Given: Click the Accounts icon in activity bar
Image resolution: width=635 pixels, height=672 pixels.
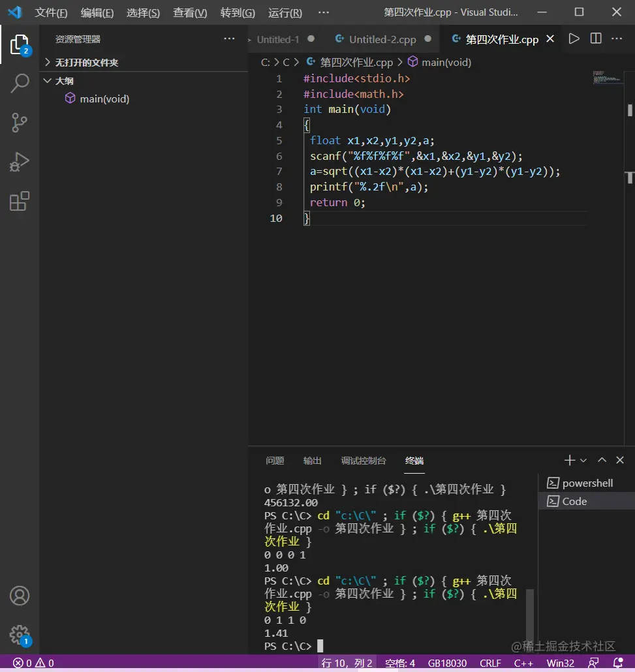Looking at the screenshot, I should pyautogui.click(x=20, y=596).
